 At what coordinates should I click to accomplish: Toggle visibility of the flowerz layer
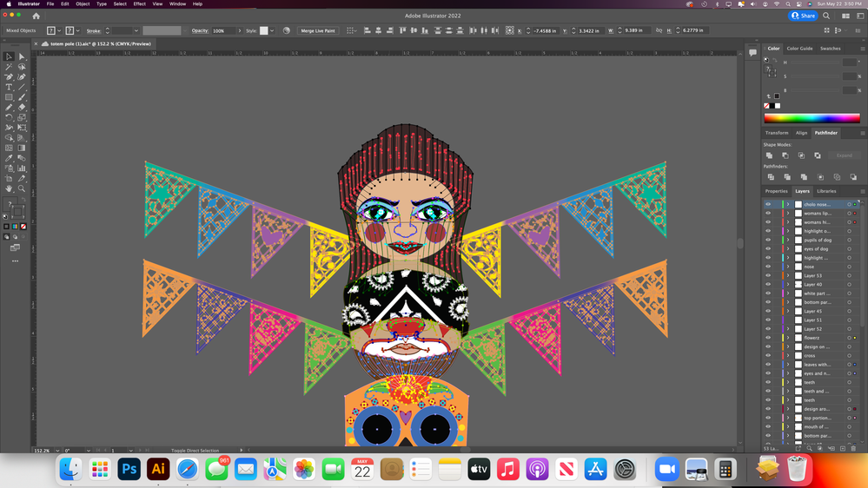pos(768,338)
